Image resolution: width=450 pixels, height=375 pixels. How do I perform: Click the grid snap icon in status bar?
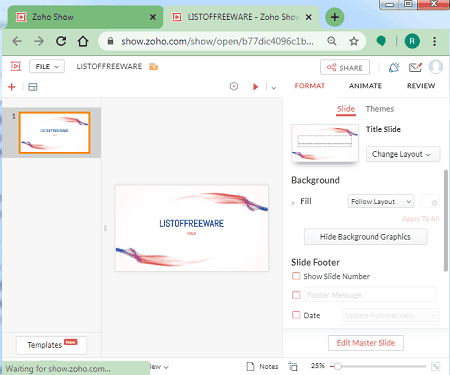tap(293, 366)
